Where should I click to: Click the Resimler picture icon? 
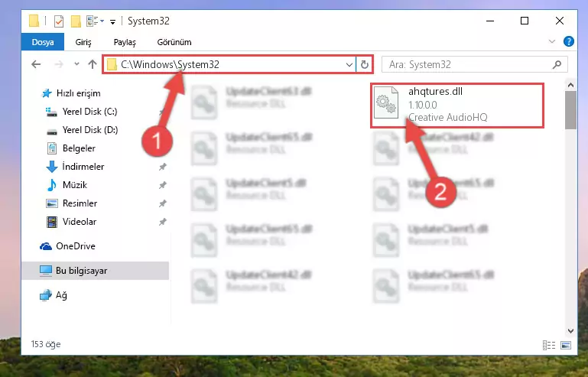[52, 203]
